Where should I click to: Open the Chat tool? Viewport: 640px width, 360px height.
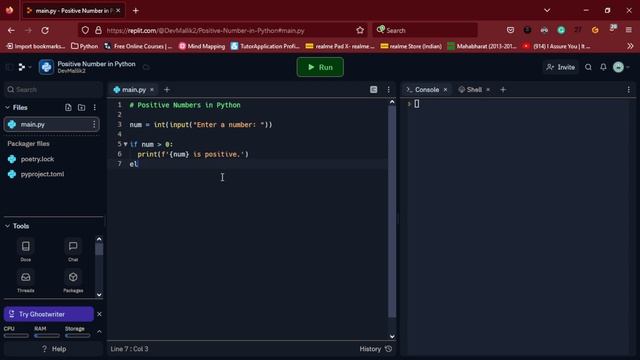click(x=73, y=250)
